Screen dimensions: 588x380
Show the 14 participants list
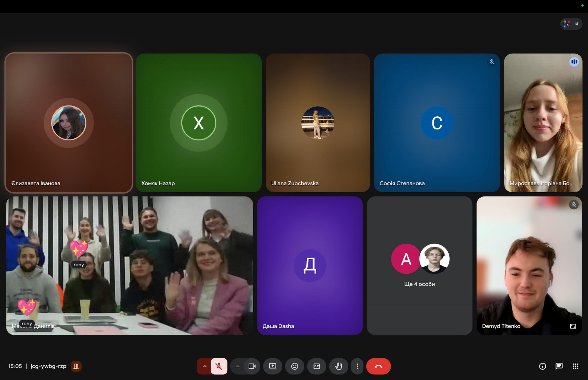click(x=571, y=24)
